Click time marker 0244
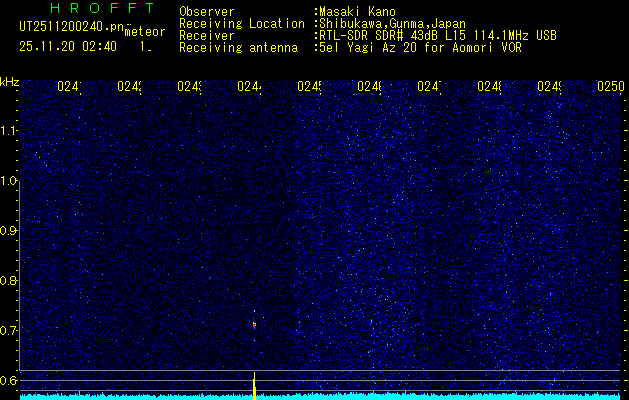This screenshot has height=400, width=629. tap(249, 87)
